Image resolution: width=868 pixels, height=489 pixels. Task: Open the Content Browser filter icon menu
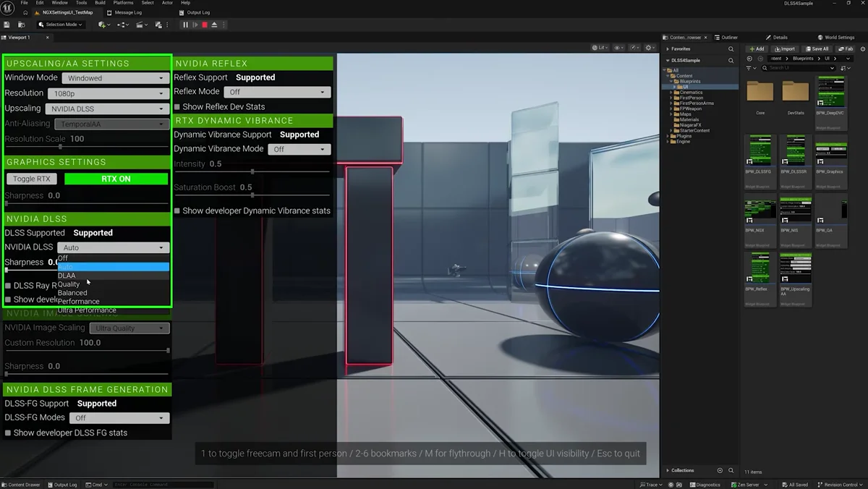tap(752, 68)
